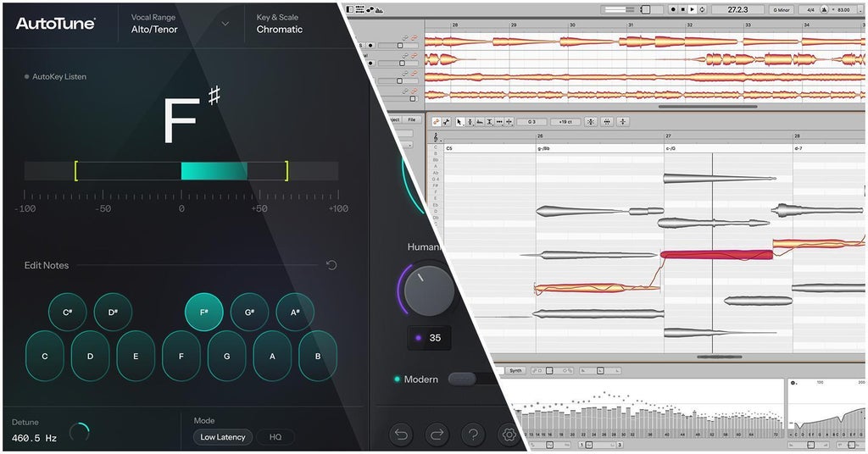The image size is (868, 454).
Task: Show Melodyne track list view icon
Action: pyautogui.click(x=359, y=9)
